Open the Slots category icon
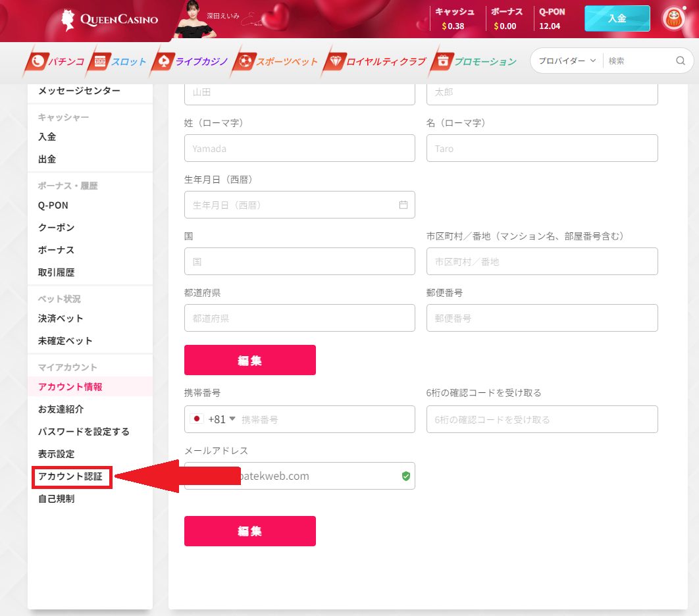Viewport: 699px width, 616px height. pyautogui.click(x=100, y=62)
